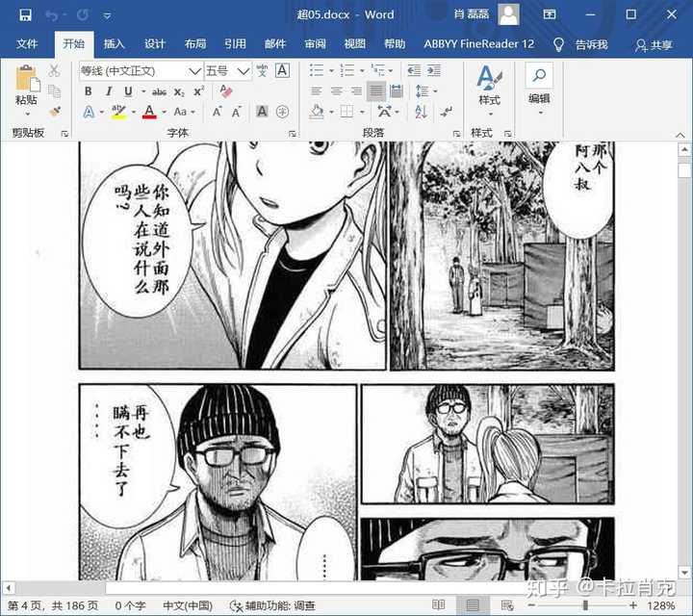Decrease font size with shrink button
This screenshot has width=693, height=616.
[237, 112]
